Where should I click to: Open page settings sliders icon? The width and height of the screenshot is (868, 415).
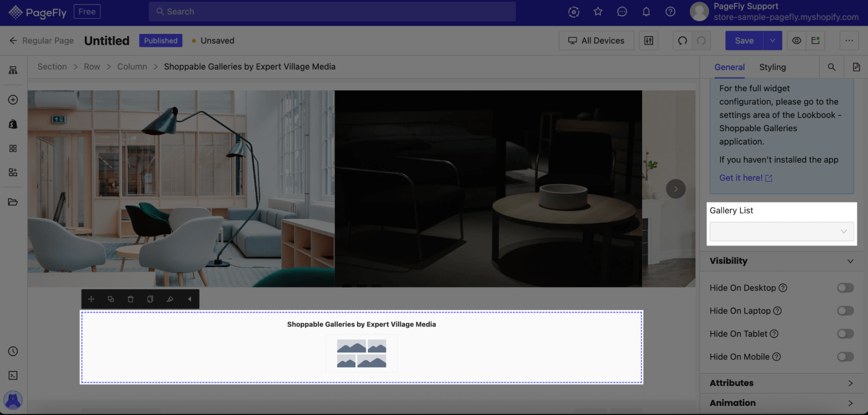(x=649, y=40)
